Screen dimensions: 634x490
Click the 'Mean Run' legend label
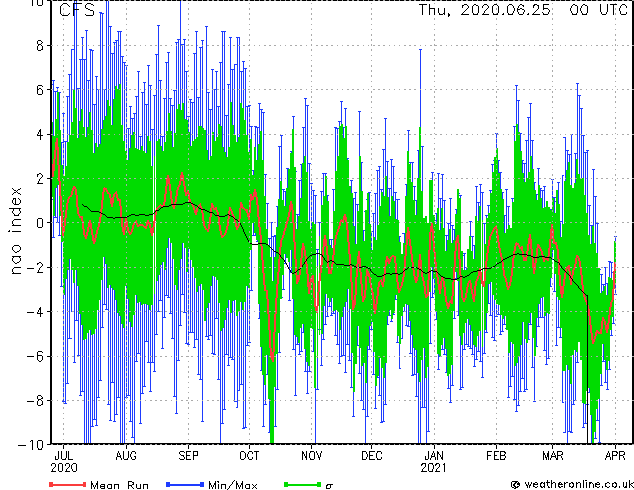coord(120,485)
